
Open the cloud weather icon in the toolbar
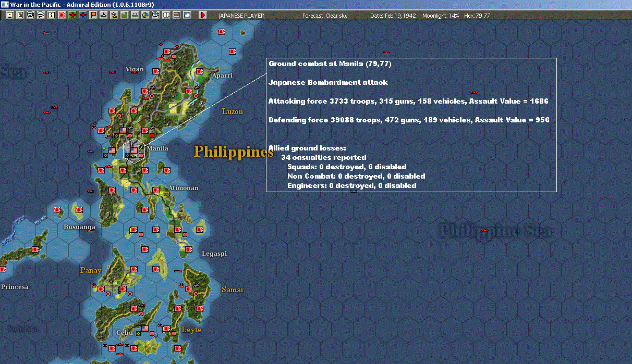[187, 15]
